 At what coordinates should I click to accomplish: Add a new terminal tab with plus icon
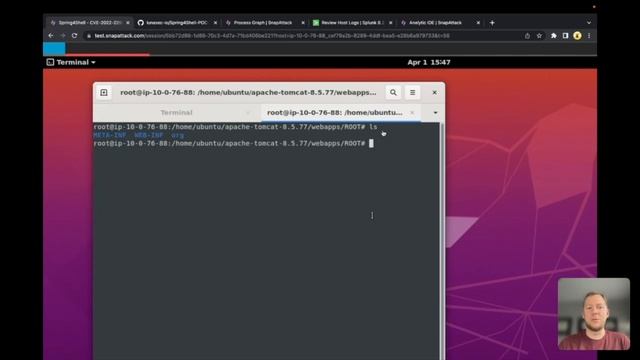[x=104, y=93]
